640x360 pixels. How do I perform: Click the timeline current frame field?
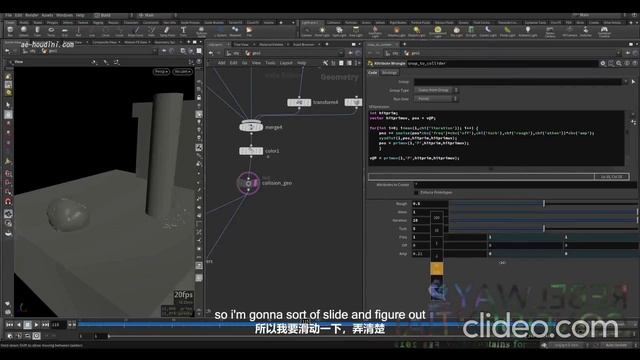58,324
